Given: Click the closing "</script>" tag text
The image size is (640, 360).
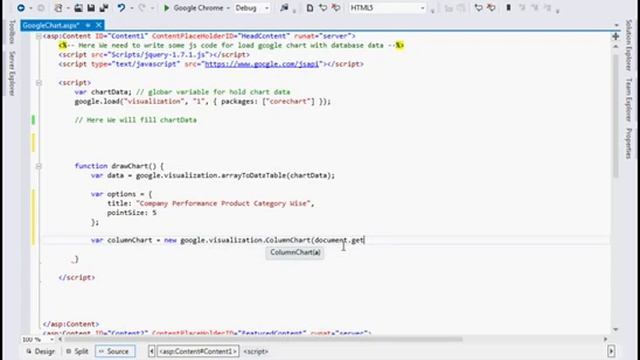Looking at the screenshot, I should click(77, 278).
